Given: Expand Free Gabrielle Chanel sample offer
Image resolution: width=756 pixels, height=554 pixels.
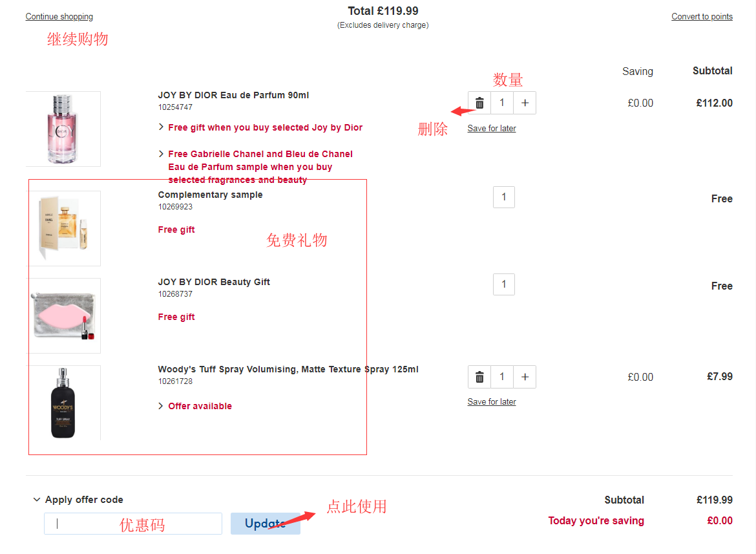Looking at the screenshot, I should pos(255,167).
